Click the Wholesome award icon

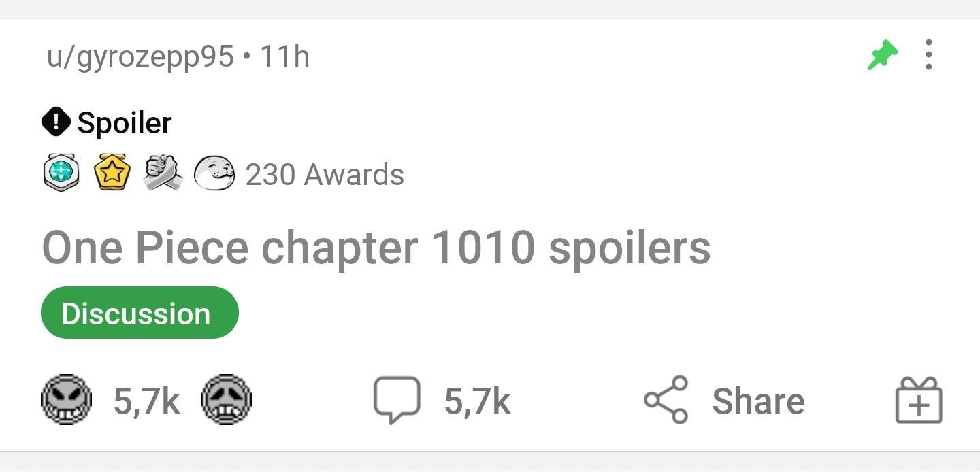point(214,172)
